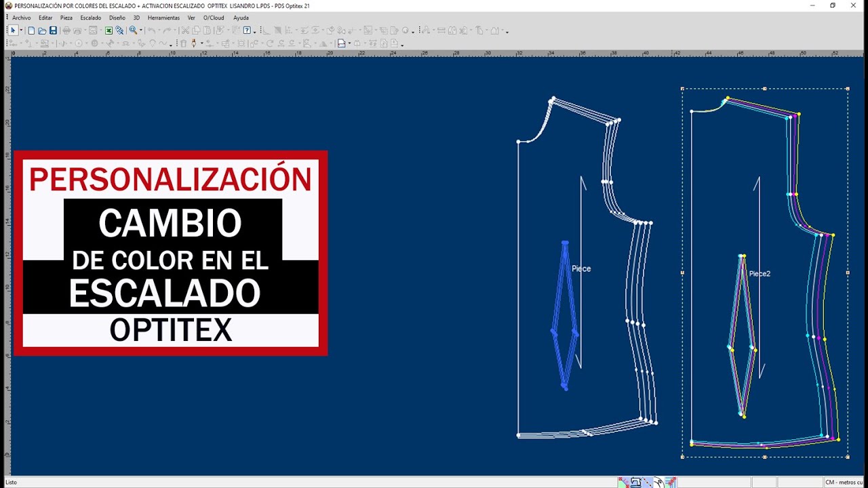
Task: Open the Diseño menu
Action: (x=117, y=18)
